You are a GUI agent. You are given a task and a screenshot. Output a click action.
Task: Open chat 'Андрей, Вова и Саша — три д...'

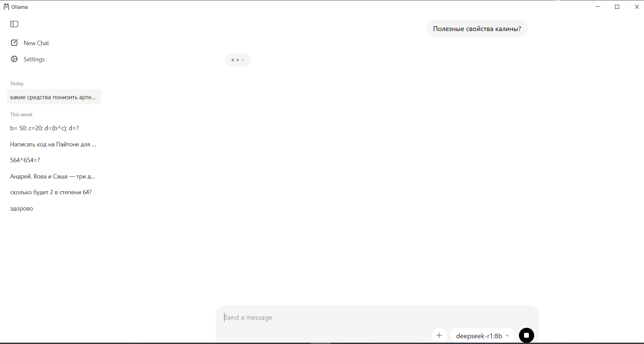pyautogui.click(x=53, y=176)
